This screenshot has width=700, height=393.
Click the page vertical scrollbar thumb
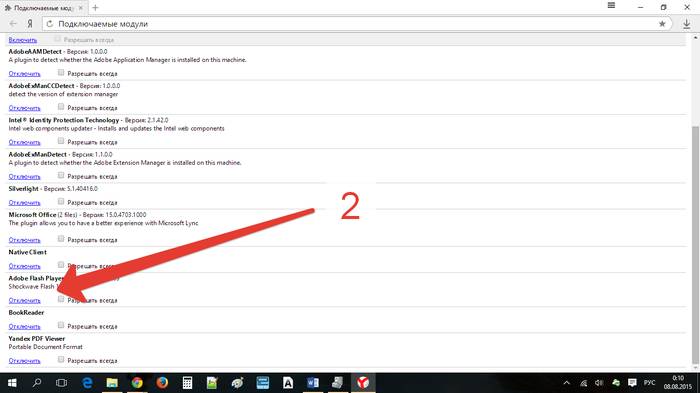tap(695, 244)
